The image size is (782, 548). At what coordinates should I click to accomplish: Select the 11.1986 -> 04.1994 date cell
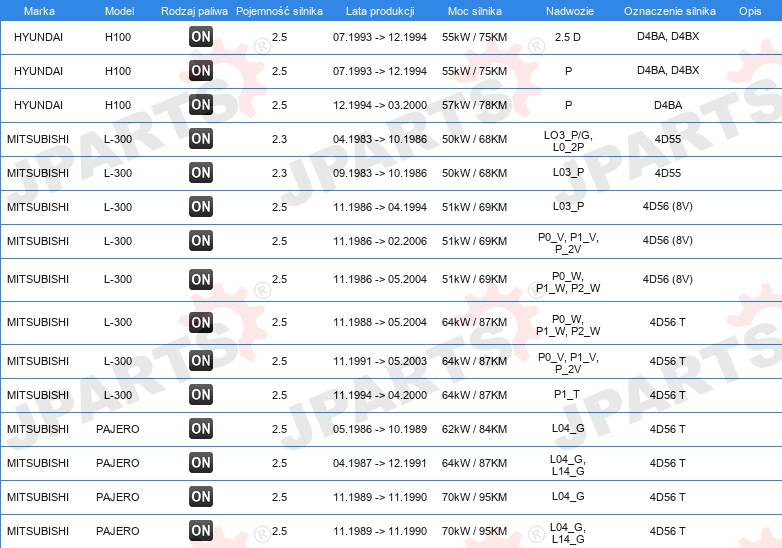point(380,207)
